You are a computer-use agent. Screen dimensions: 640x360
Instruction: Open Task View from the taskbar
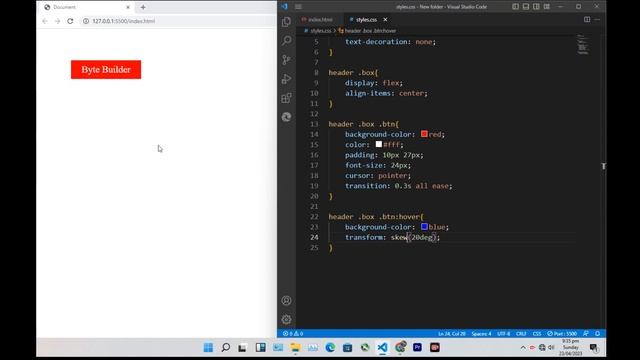click(242, 347)
